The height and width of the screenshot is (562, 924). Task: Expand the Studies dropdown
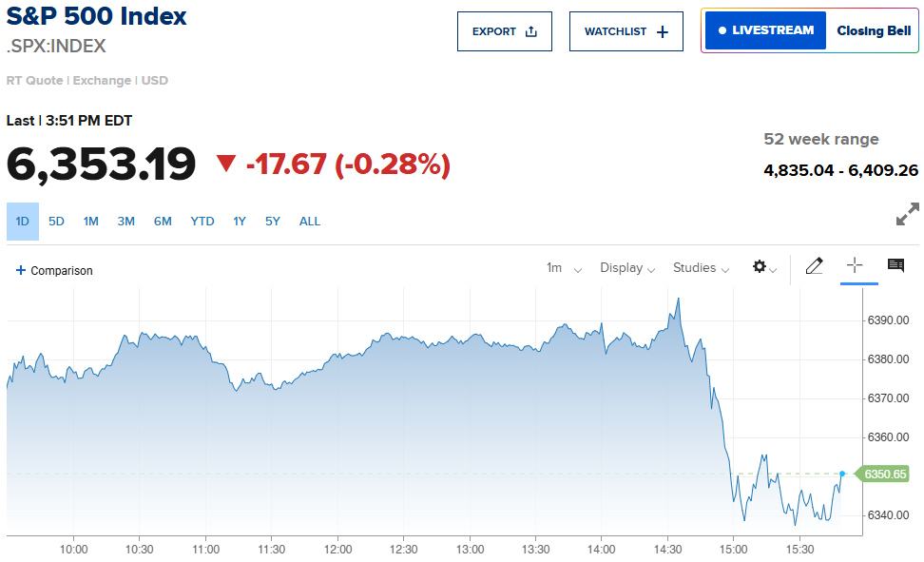[702, 268]
